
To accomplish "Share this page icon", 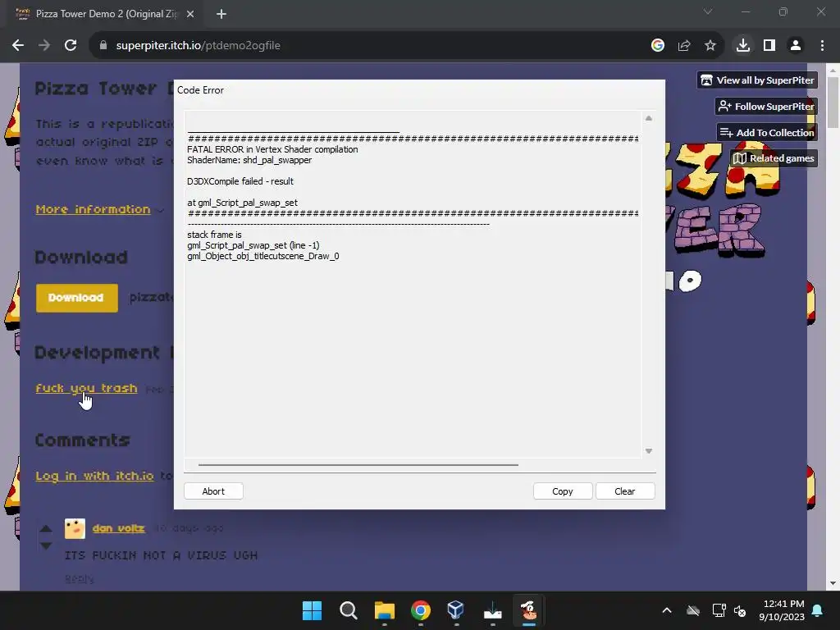I will coord(684,46).
